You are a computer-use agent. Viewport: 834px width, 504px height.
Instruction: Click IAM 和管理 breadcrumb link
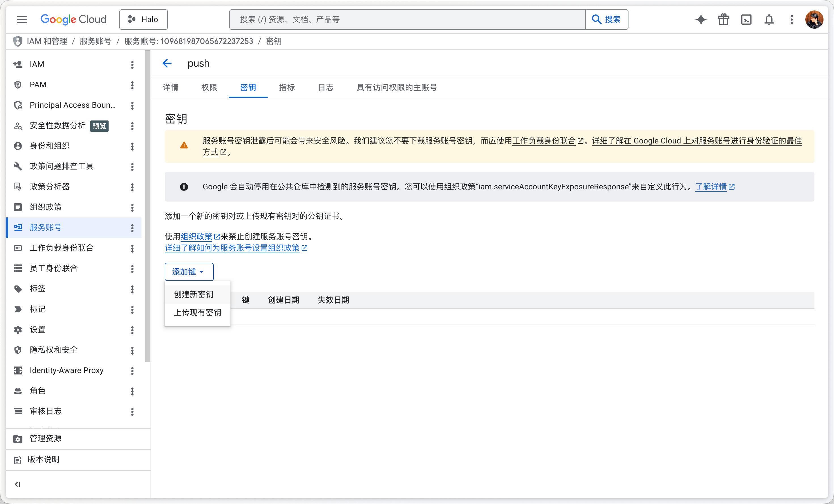click(x=47, y=41)
